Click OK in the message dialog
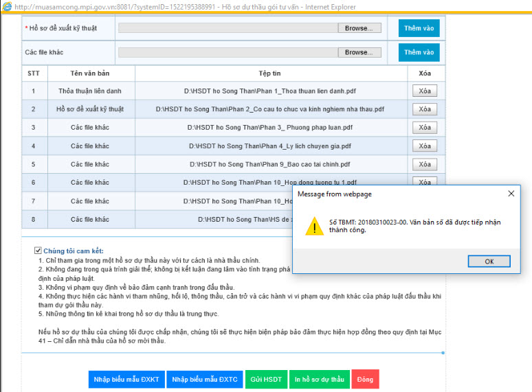This screenshot has width=532, height=392. [489, 261]
